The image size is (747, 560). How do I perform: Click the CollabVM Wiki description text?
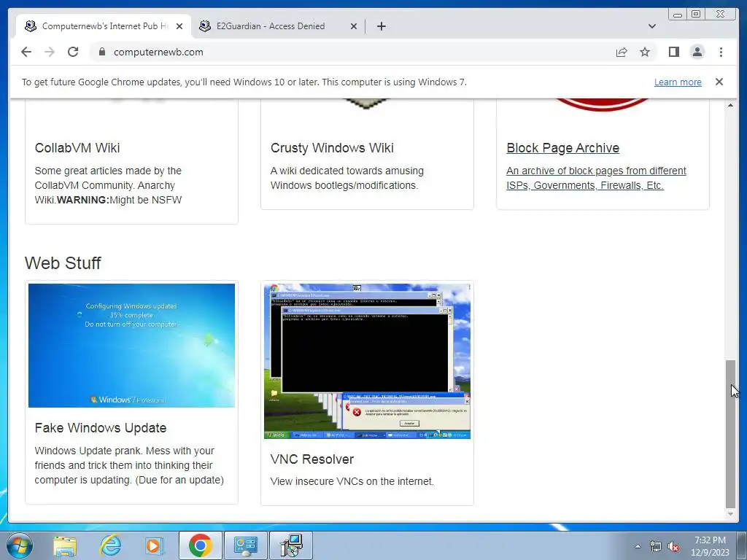tap(108, 185)
